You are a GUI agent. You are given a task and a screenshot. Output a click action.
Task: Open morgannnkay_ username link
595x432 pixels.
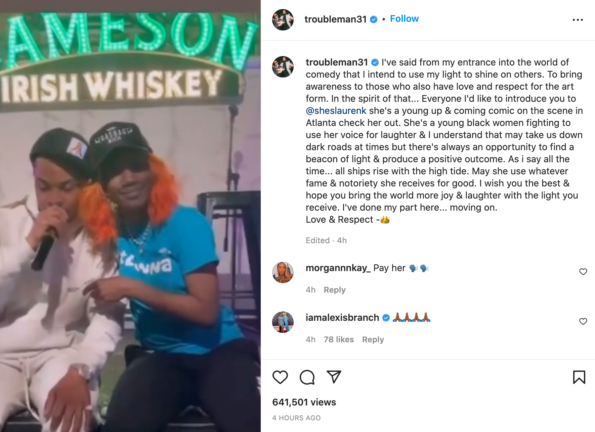[338, 268]
